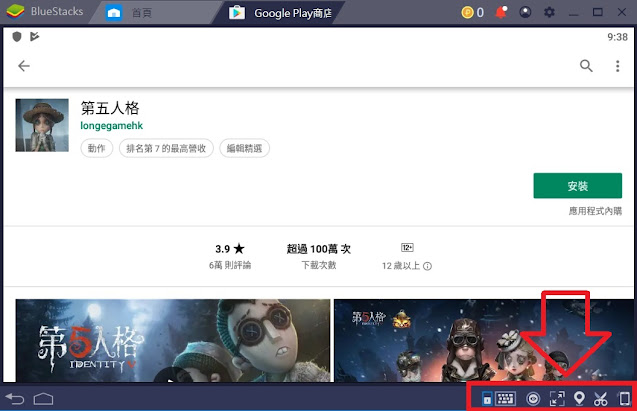Screen dimensions: 637x411
Task: Select the 編輯精選 chip
Action: [x=244, y=148]
